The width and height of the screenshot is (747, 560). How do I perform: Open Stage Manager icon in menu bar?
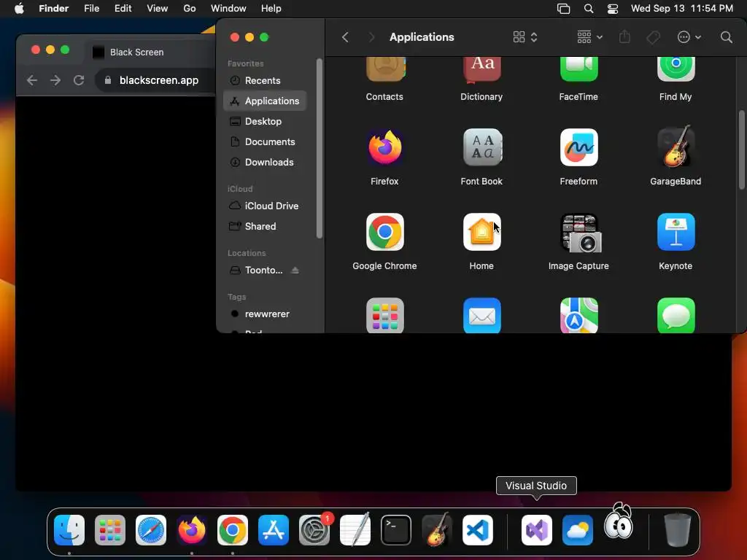(564, 9)
